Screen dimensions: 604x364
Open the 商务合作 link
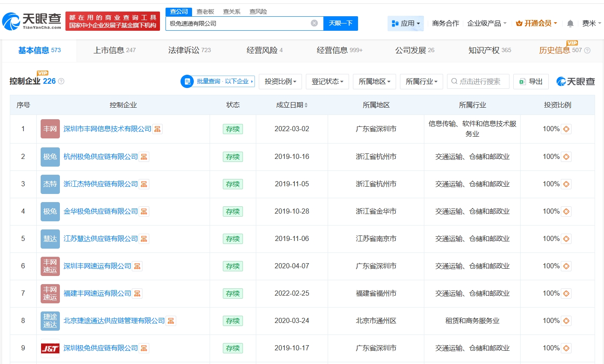(x=446, y=23)
